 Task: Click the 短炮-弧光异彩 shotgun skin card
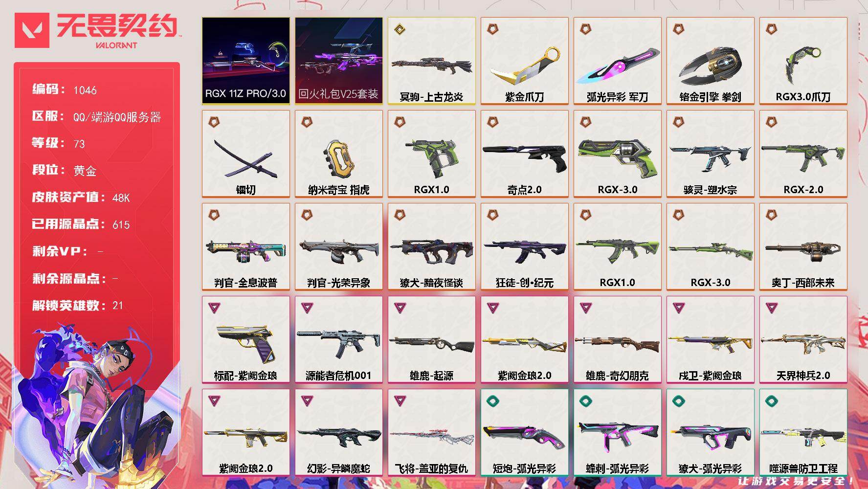(524, 432)
